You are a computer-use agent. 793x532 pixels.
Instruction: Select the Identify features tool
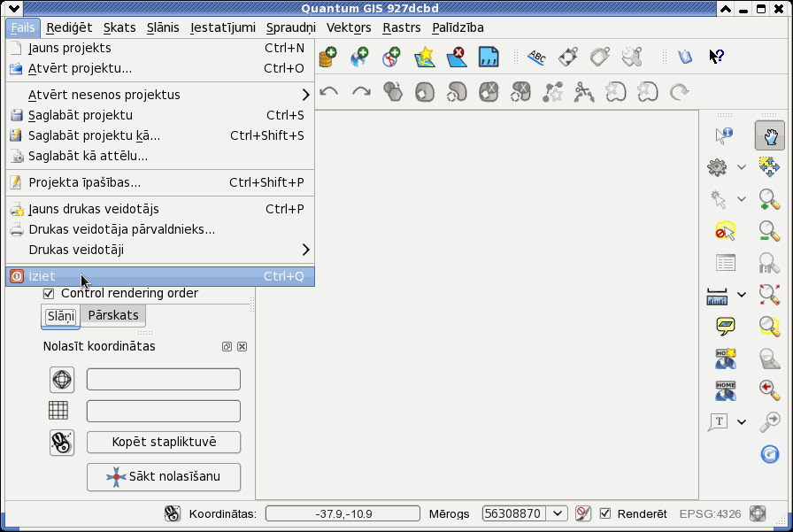click(x=724, y=135)
